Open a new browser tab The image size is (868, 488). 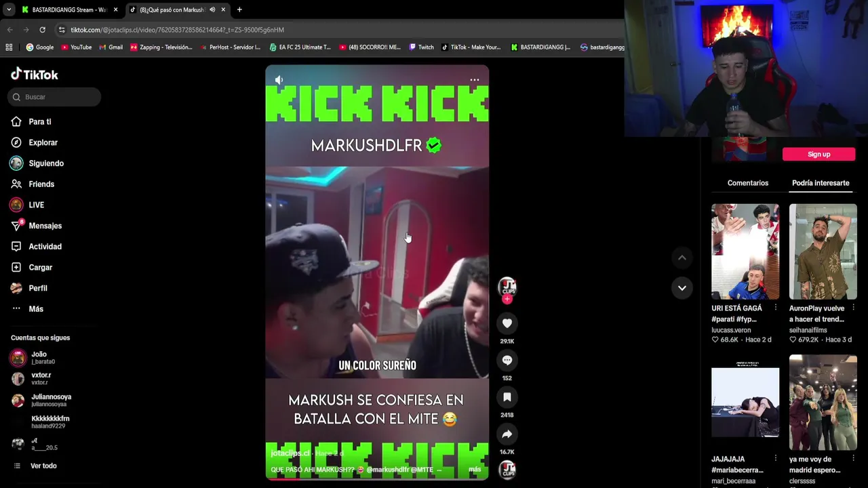click(239, 9)
